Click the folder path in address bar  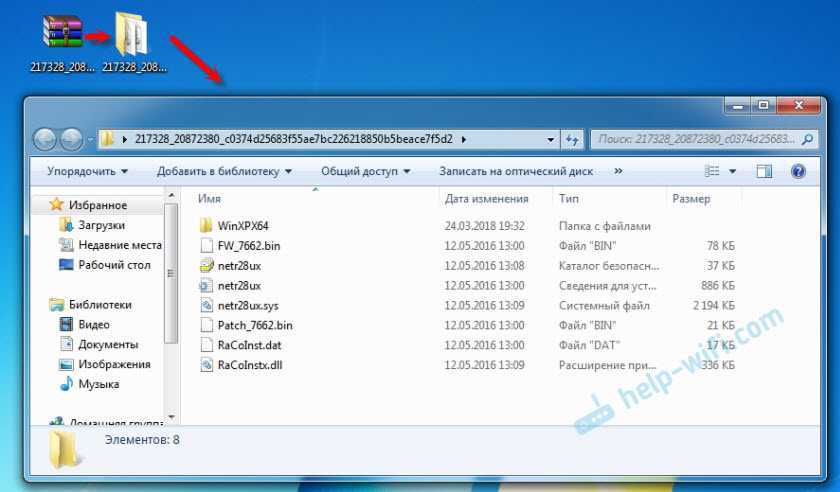point(294,139)
